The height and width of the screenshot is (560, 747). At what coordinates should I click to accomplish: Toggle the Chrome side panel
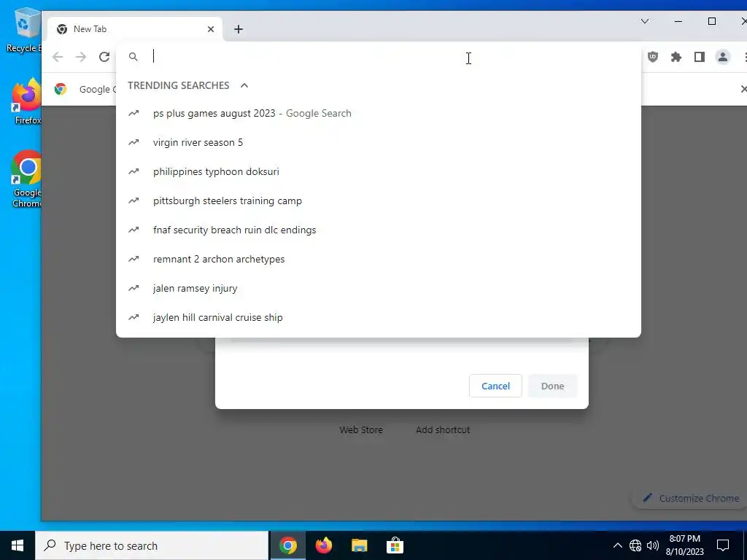point(700,57)
